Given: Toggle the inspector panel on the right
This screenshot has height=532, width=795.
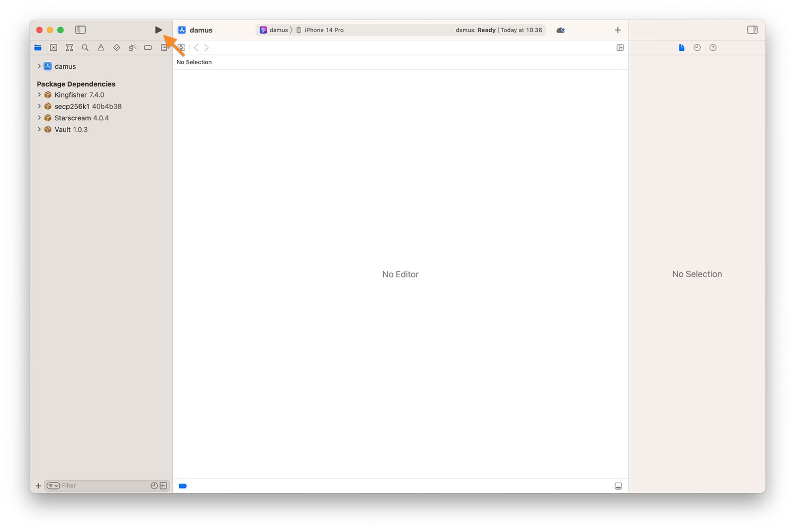Looking at the screenshot, I should pos(752,30).
